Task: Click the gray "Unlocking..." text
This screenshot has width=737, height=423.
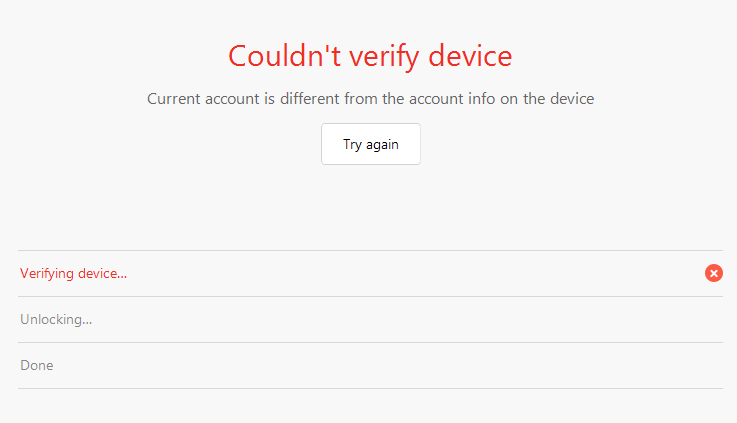Action: (56, 320)
